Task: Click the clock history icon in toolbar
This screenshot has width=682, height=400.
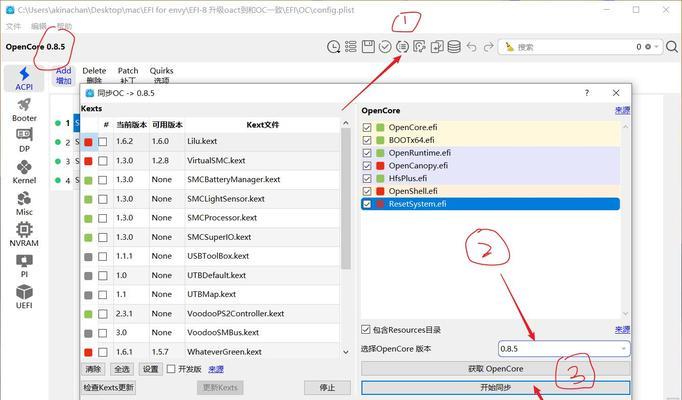Action: pyautogui.click(x=334, y=47)
